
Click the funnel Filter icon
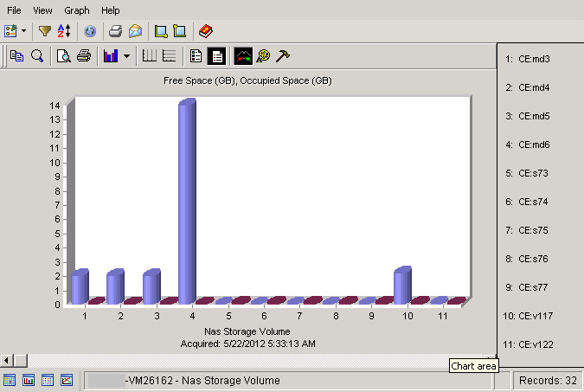point(45,31)
